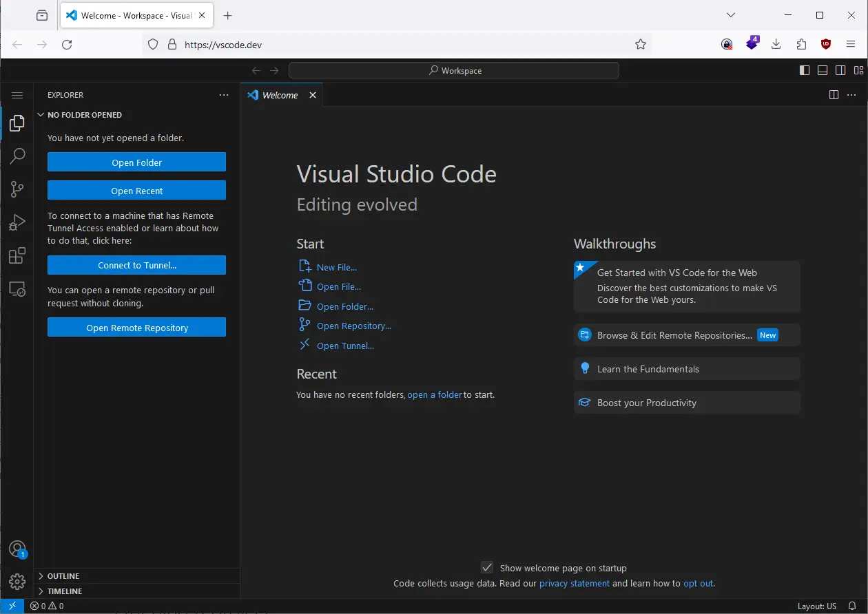Toggle the bottom panel visibility
Image resolution: width=868 pixels, height=614 pixels.
tap(823, 70)
